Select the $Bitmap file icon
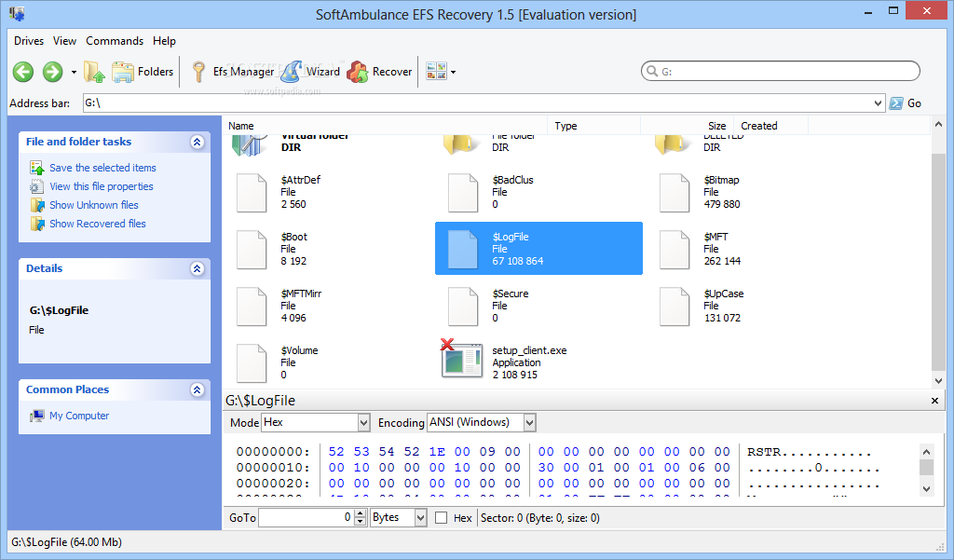The height and width of the screenshot is (560, 954). point(675,193)
